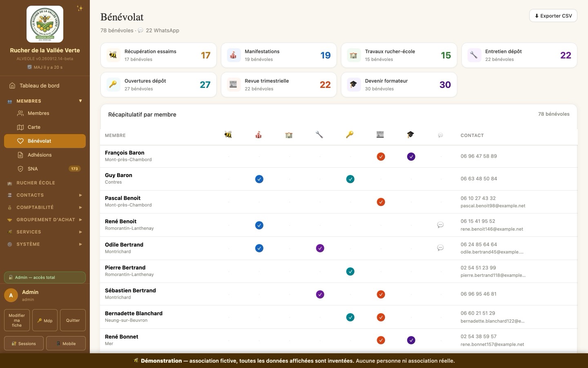This screenshot has height=368, width=588.
Task: Open the RUCHER ÉCOLE section
Action: click(45, 183)
